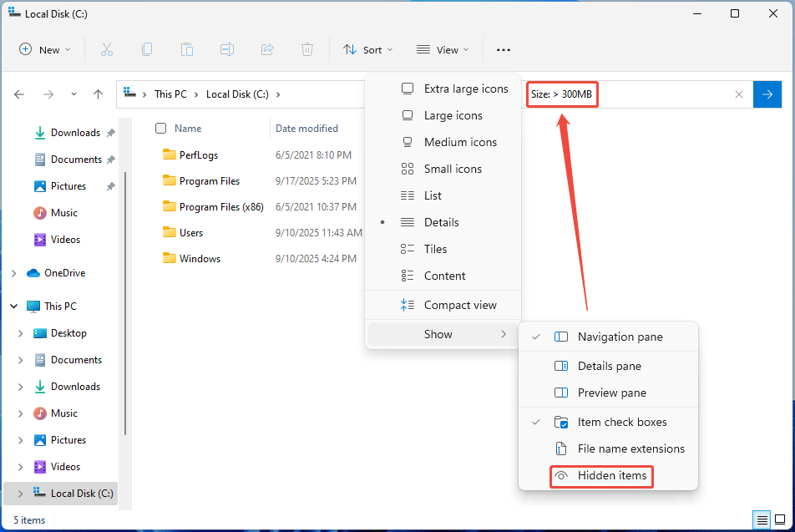Collapse the This PC tree node
The width and height of the screenshot is (795, 532).
[x=13, y=307]
